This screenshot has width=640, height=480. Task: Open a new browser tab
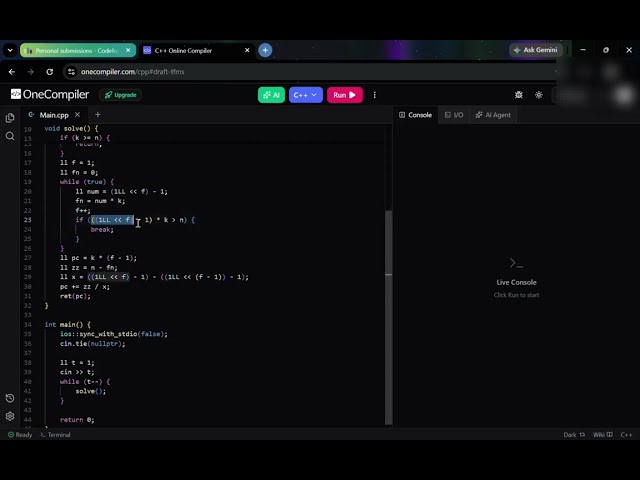(265, 50)
